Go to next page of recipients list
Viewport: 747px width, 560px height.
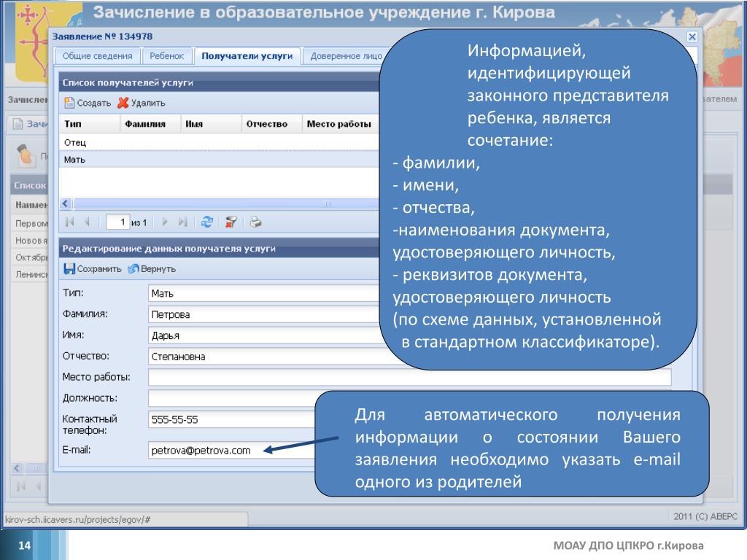pos(165,222)
